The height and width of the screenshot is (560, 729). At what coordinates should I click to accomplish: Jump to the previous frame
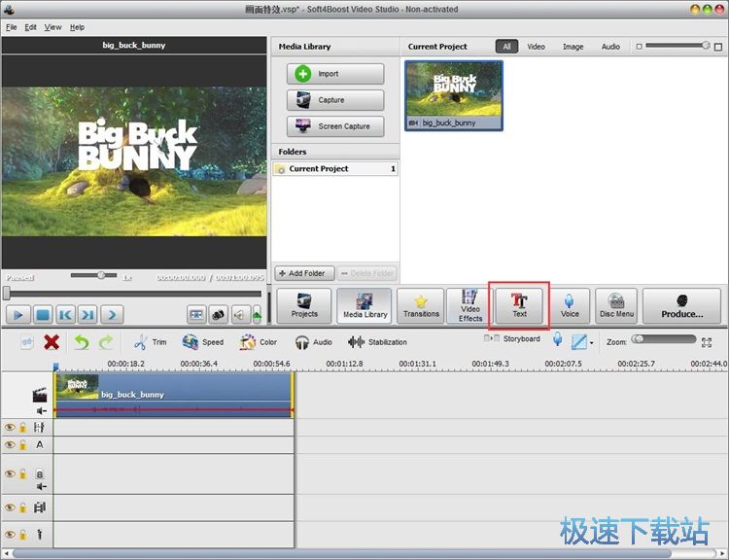click(65, 315)
